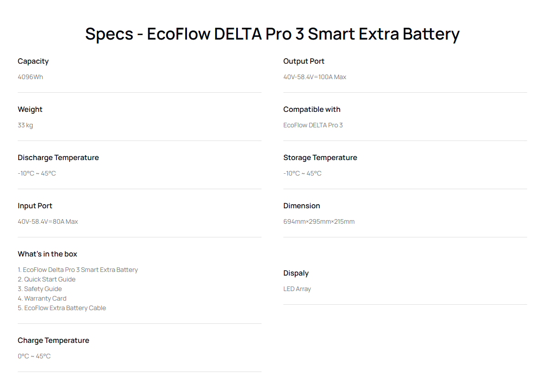Image resolution: width=544 pixels, height=392 pixels.
Task: Click the Discharge Temperature label
Action: (58, 158)
